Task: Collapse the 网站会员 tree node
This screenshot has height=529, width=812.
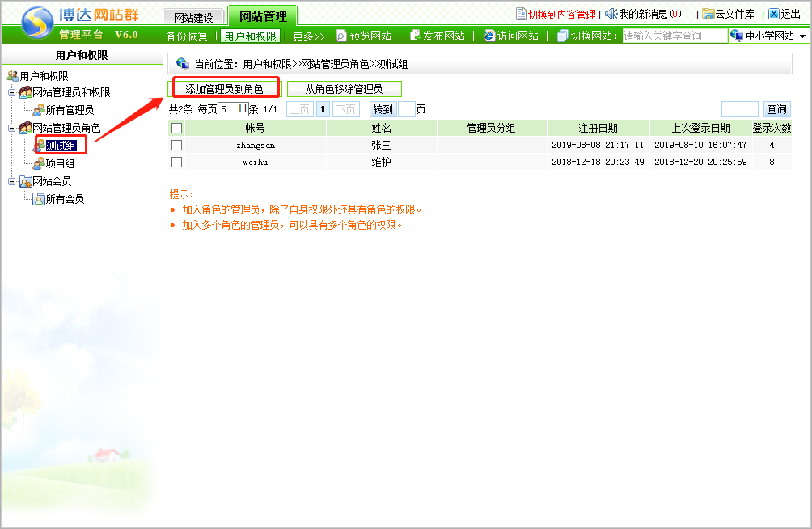Action: [x=12, y=181]
